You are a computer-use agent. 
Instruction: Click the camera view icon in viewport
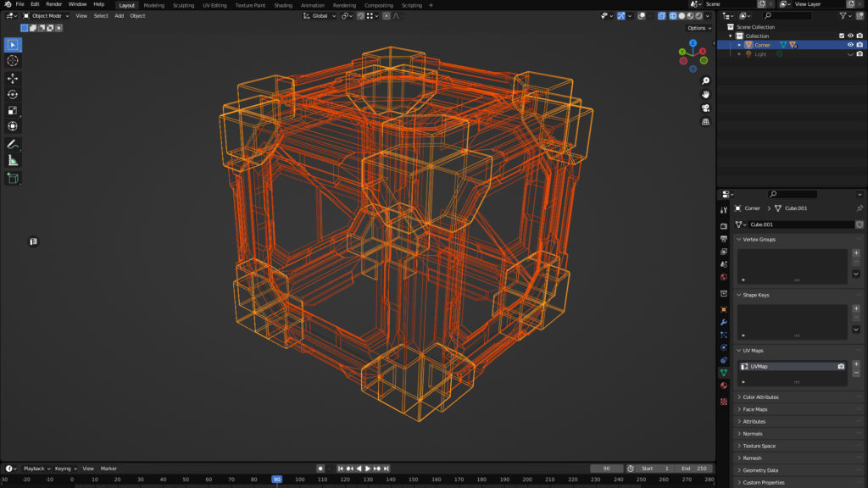pyautogui.click(x=705, y=108)
